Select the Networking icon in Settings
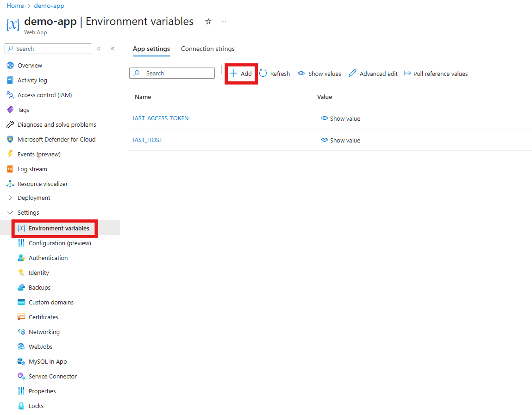Image resolution: width=532 pixels, height=415 pixels. point(21,332)
